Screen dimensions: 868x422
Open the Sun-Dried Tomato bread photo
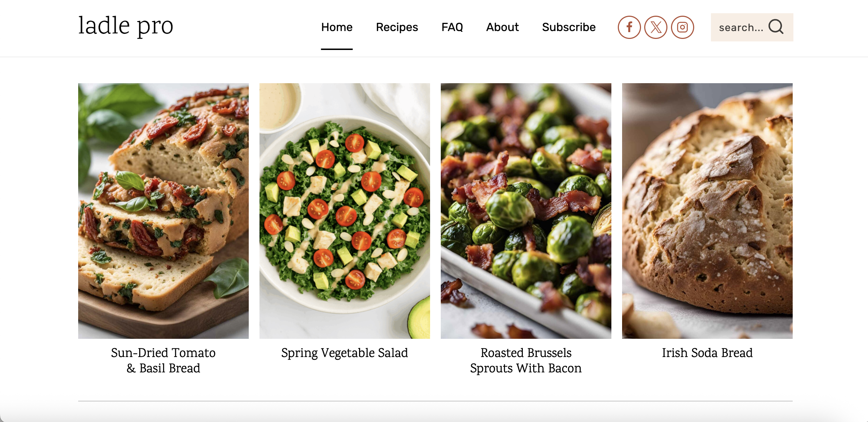tap(163, 211)
